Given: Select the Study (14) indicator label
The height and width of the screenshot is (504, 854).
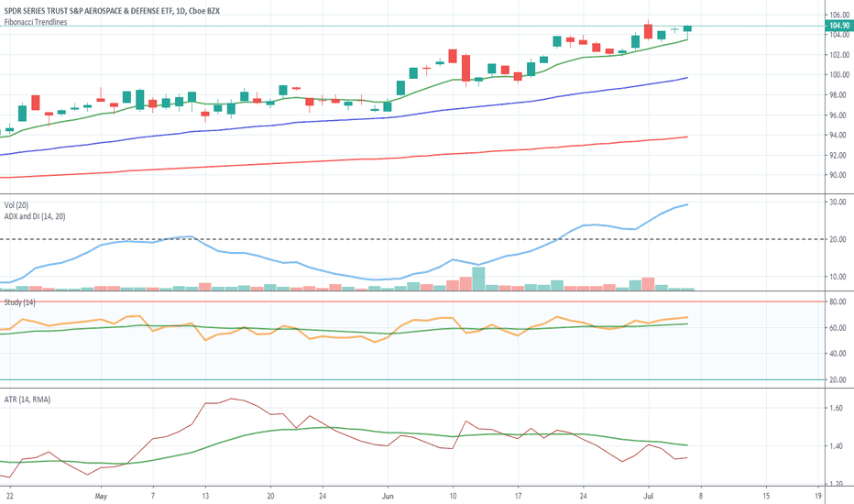Looking at the screenshot, I should [x=19, y=301].
